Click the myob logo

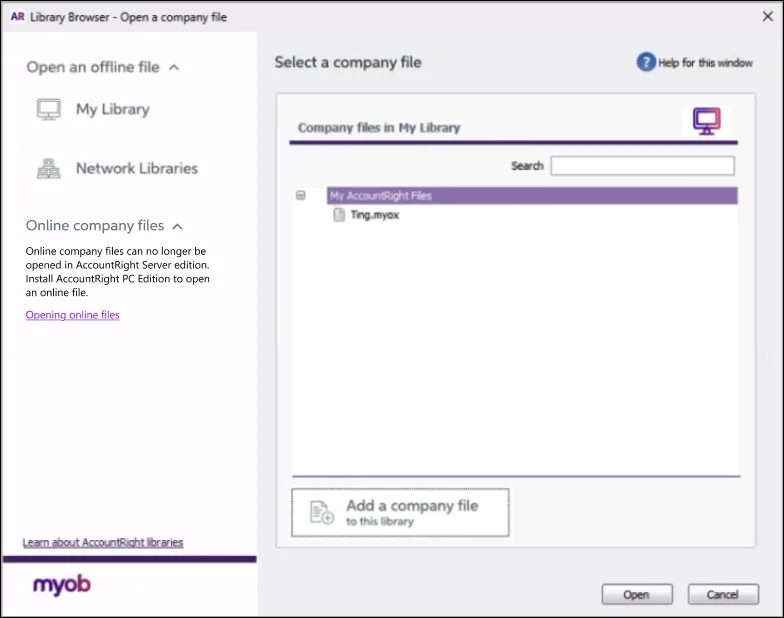[62, 584]
